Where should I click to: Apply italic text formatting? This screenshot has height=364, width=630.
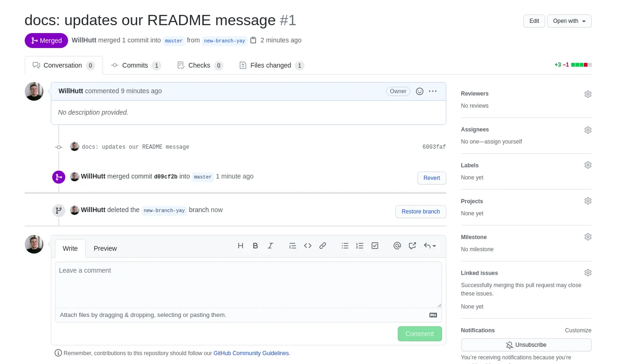(x=270, y=246)
